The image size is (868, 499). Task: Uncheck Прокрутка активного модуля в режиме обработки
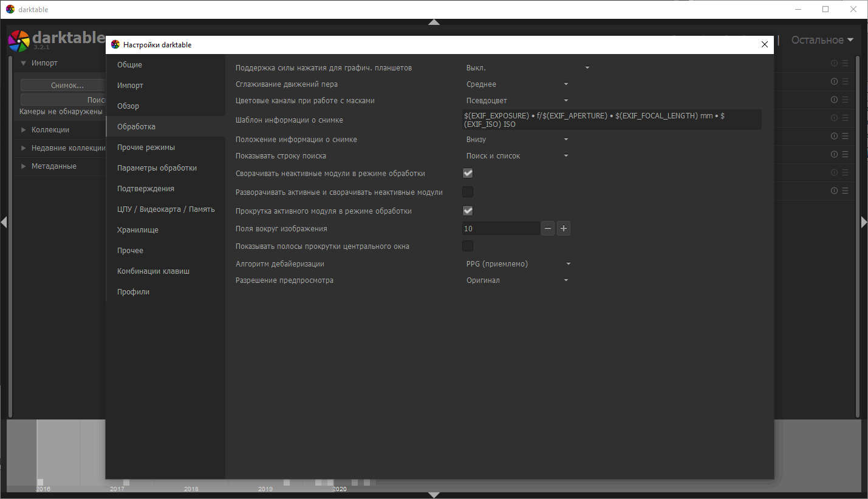coord(468,211)
